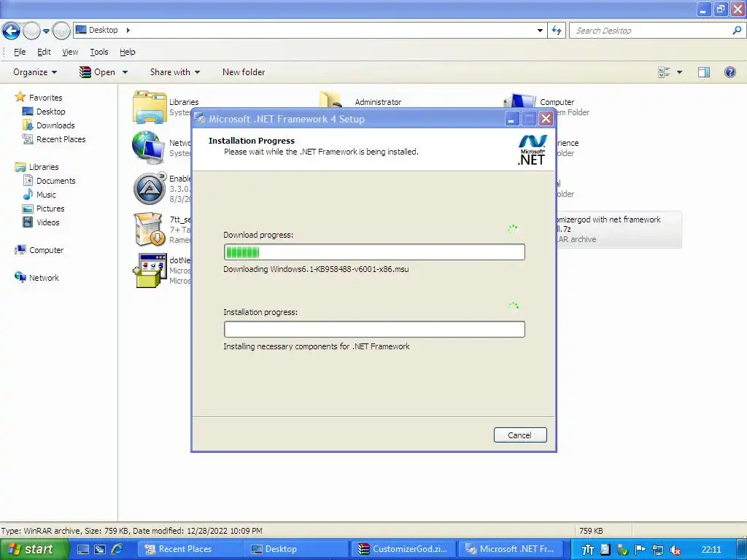747x560 pixels.
Task: Click the Network globe icon in file list
Action: click(x=149, y=147)
